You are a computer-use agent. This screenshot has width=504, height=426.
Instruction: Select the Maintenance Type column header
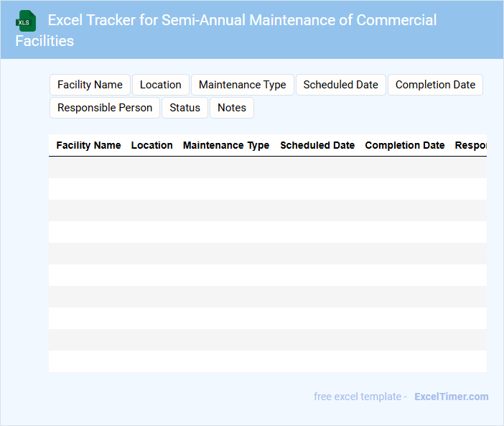click(226, 145)
